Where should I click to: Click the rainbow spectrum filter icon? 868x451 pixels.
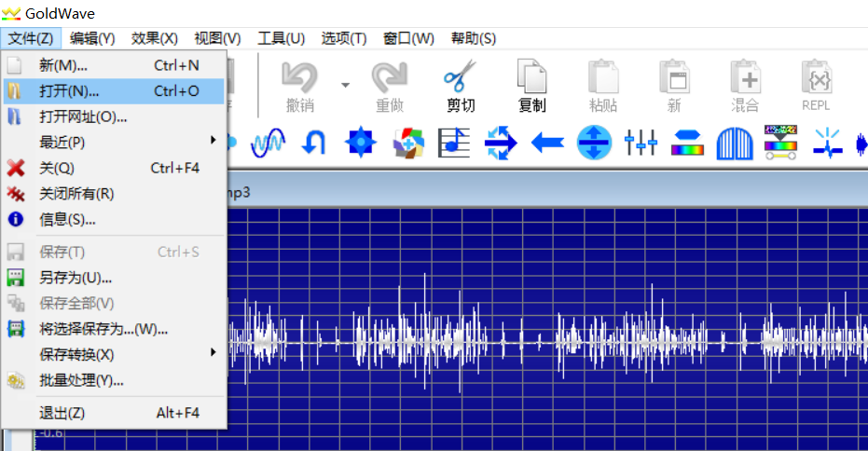point(780,143)
